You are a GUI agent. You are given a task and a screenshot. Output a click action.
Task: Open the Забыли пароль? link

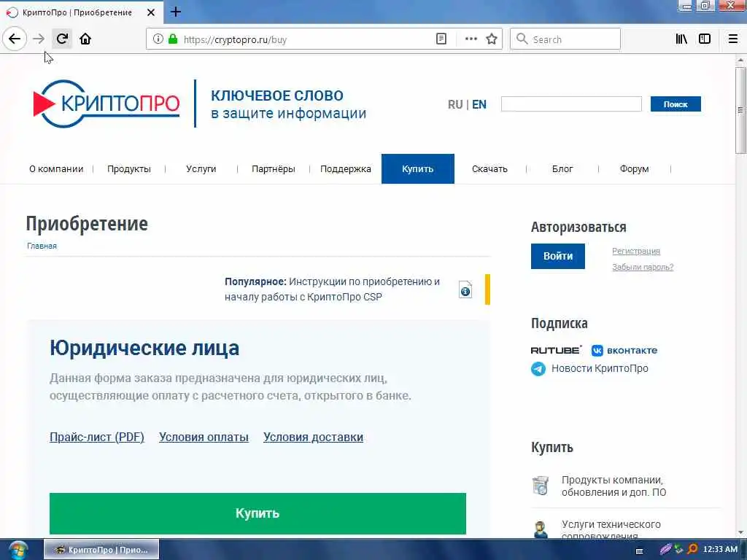click(643, 267)
